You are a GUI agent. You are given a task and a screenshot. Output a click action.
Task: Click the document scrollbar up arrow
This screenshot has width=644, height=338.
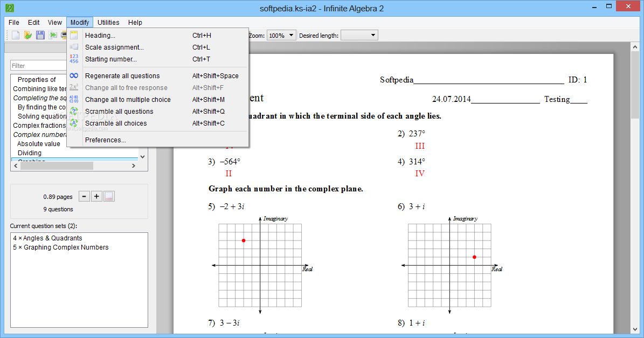click(x=635, y=47)
